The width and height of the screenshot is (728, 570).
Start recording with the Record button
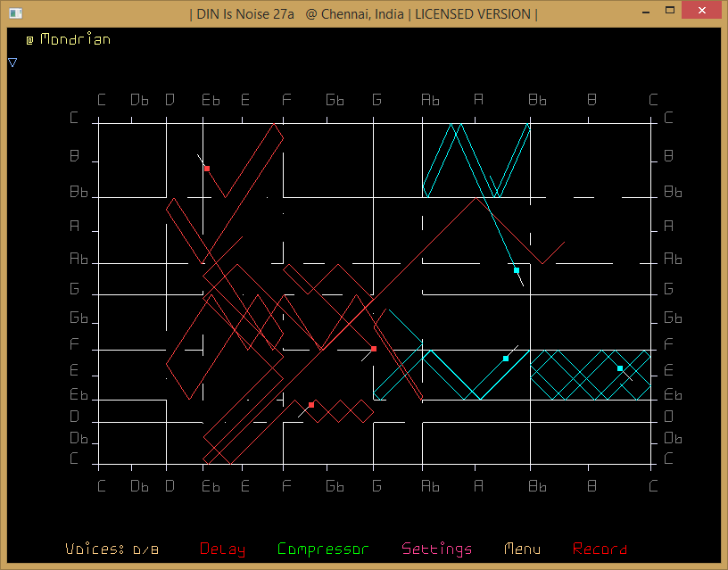[x=600, y=549]
